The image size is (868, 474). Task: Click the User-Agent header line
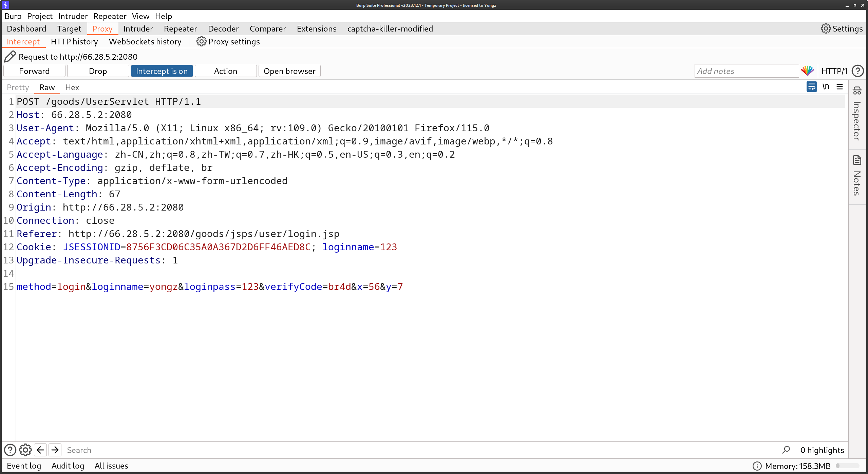click(x=253, y=128)
